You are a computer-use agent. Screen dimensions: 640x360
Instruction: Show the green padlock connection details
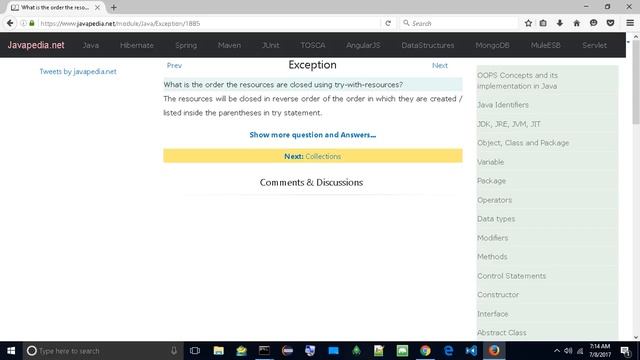pos(32,23)
